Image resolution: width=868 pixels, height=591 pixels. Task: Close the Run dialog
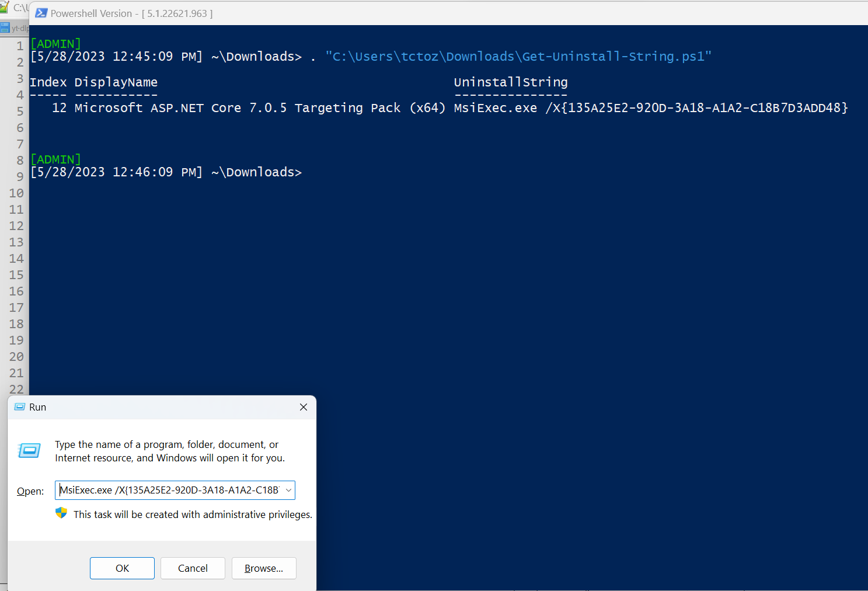coord(304,407)
